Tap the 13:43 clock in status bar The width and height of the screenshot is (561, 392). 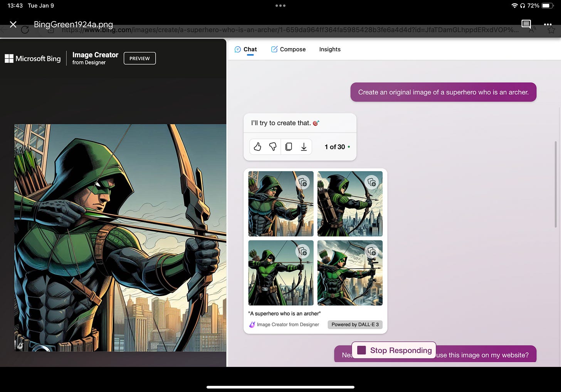pyautogui.click(x=15, y=5)
